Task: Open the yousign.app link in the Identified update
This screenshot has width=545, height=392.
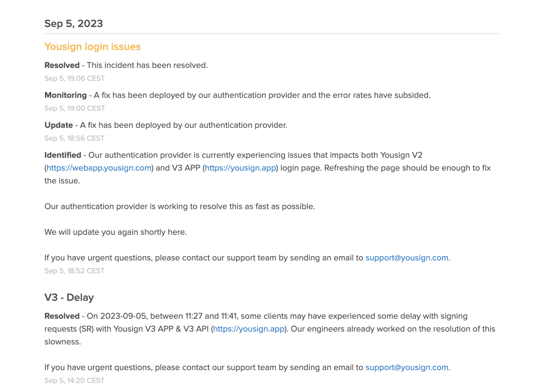Action: [x=240, y=168]
